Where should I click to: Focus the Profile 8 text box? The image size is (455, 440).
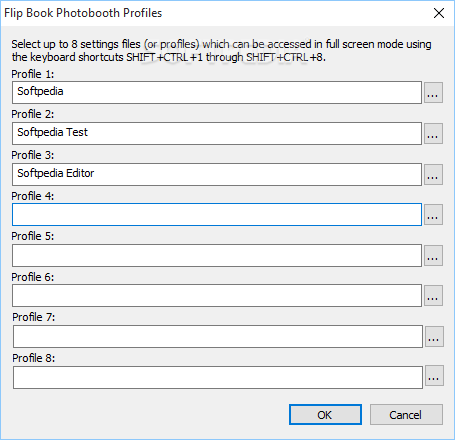(x=218, y=377)
